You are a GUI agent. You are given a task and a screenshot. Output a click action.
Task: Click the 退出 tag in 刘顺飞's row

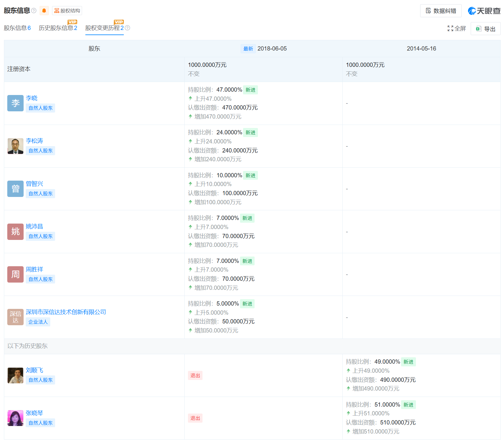[x=195, y=375]
